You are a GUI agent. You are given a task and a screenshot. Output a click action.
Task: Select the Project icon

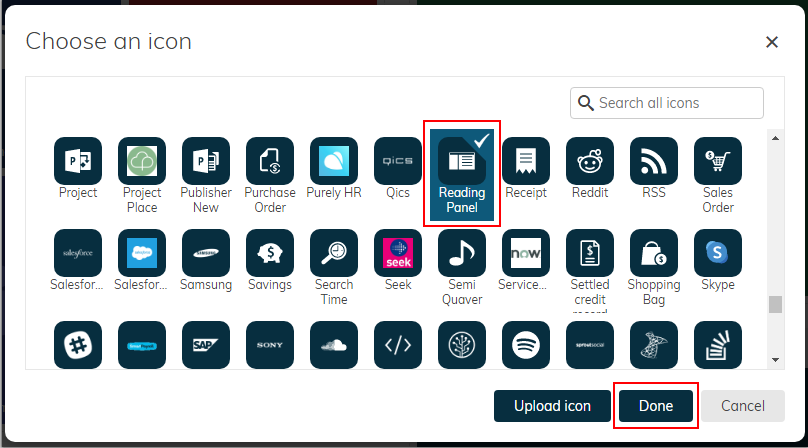click(78, 161)
